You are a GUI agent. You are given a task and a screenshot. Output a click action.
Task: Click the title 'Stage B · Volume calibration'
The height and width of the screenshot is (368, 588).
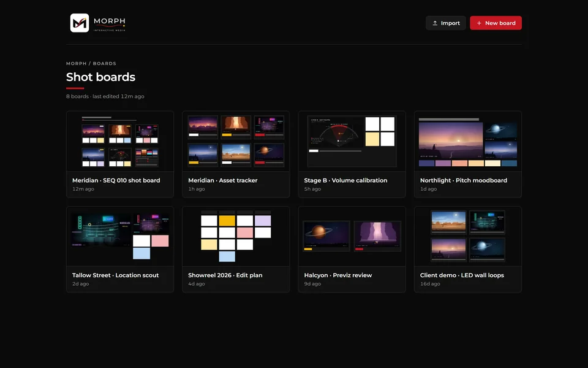(x=345, y=180)
